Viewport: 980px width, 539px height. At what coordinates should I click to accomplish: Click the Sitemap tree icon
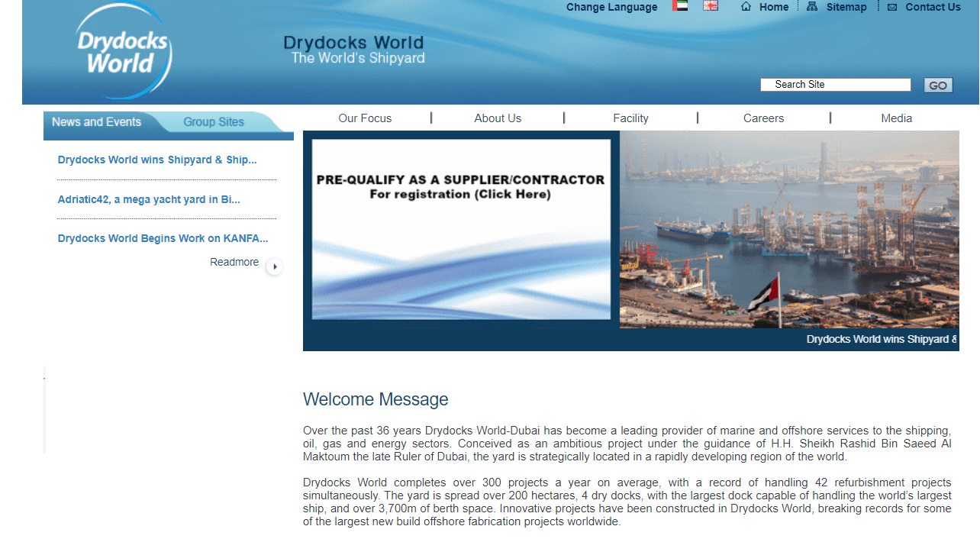coord(812,7)
